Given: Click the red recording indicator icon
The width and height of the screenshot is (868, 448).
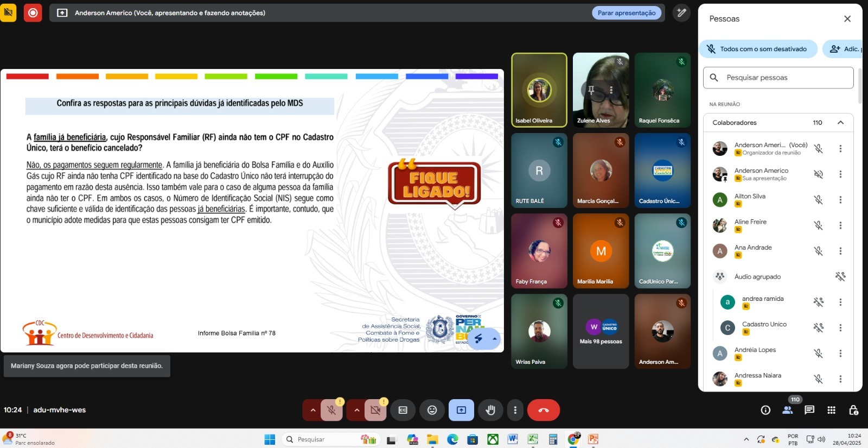Looking at the screenshot, I should [x=33, y=12].
